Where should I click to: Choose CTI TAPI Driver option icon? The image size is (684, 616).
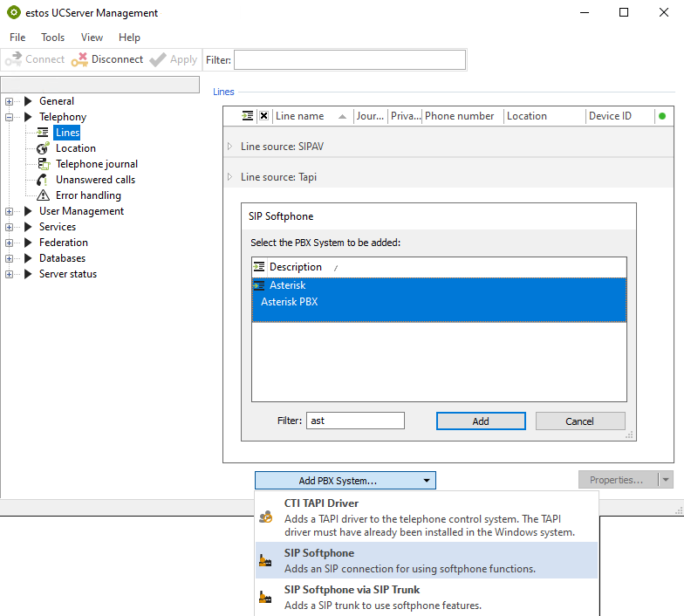(265, 517)
